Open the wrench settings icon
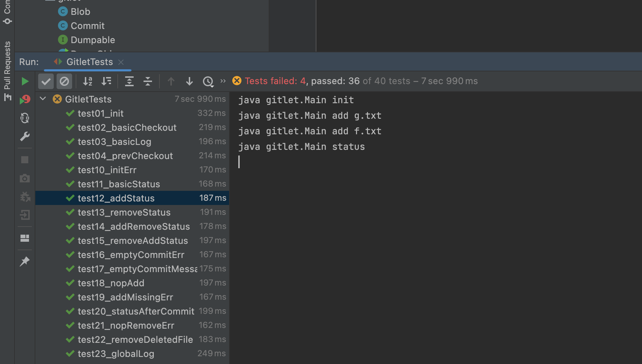Screen dimensions: 642x364 point(25,136)
